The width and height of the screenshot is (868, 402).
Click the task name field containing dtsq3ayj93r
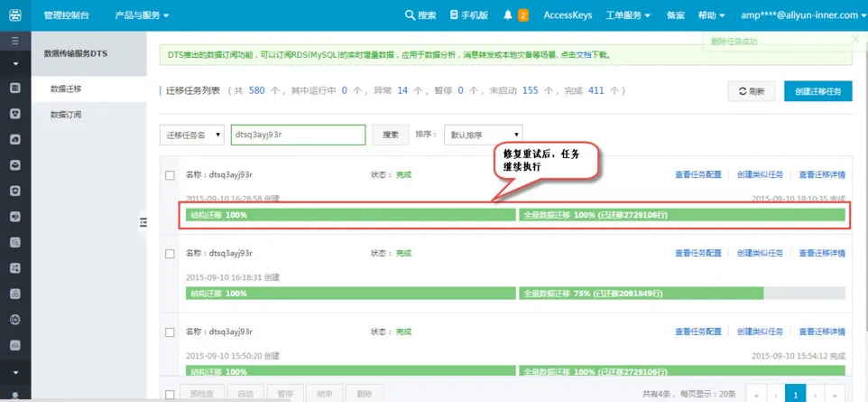pos(299,135)
